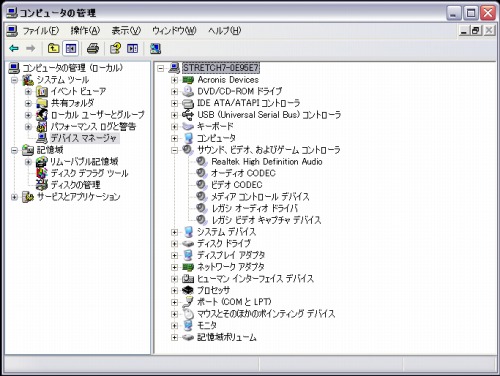Image resolution: width=500 pixels, height=376 pixels.
Task: Open the 表示(V) menu
Action: (126, 31)
